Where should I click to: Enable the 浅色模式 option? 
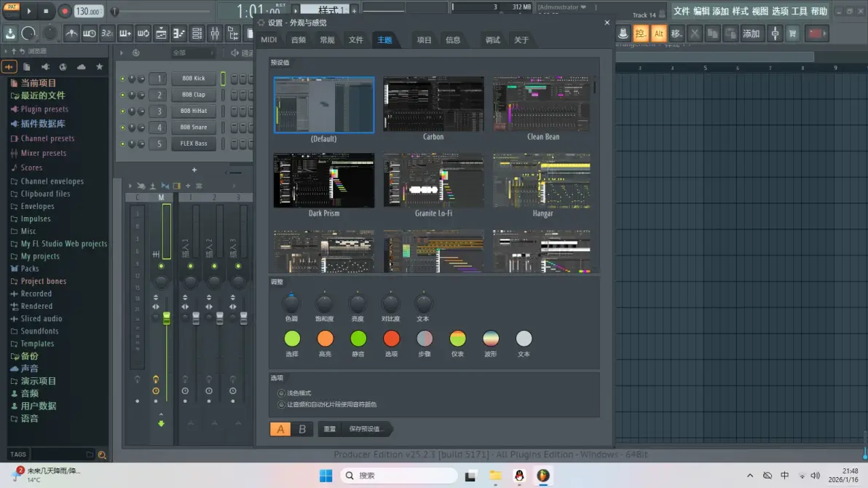[x=281, y=393]
